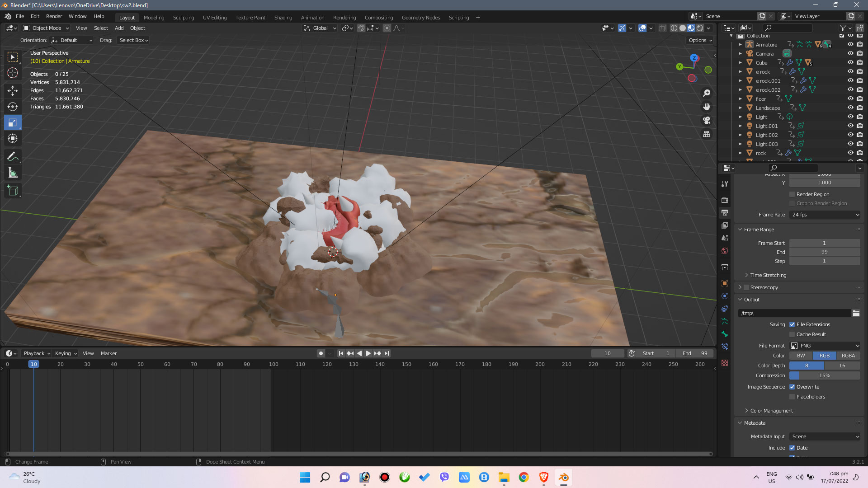Expand the Time Stretching subpanel
This screenshot has width=868, height=488.
[x=768, y=275]
